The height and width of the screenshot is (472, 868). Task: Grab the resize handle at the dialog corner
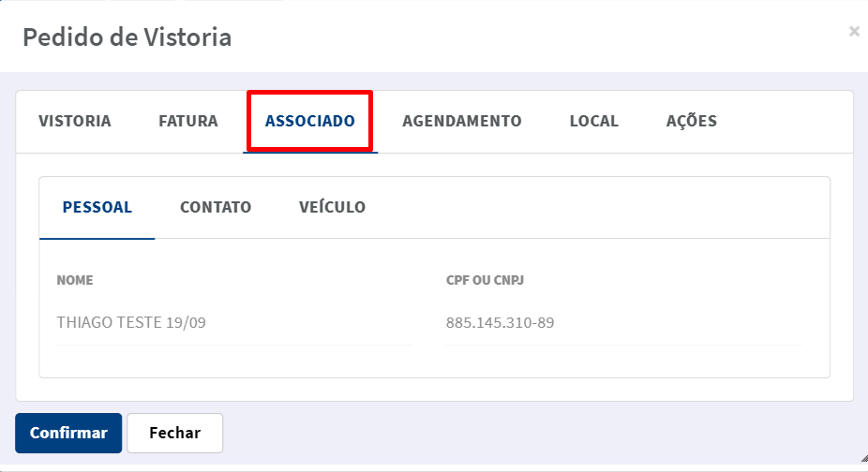click(864, 458)
